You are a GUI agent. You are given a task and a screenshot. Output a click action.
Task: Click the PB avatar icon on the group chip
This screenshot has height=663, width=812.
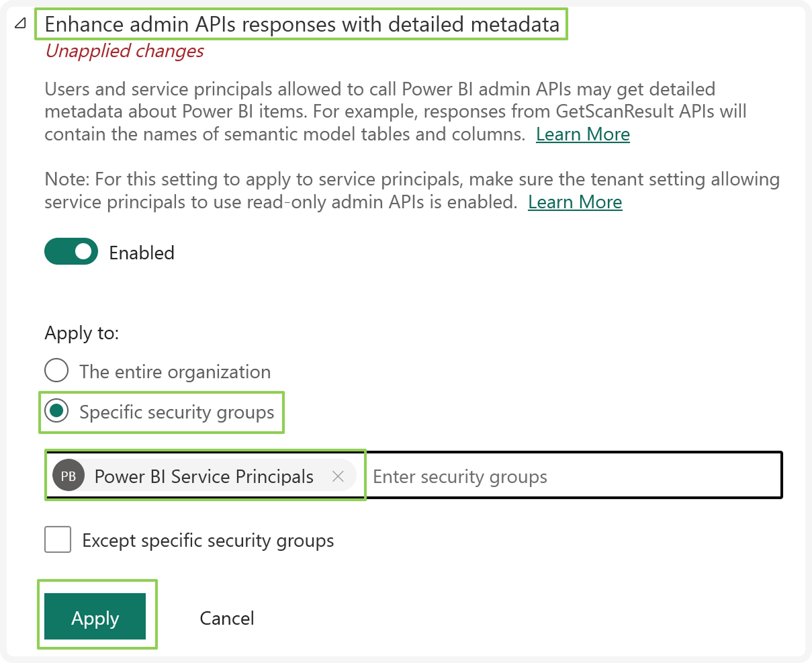[x=69, y=476]
